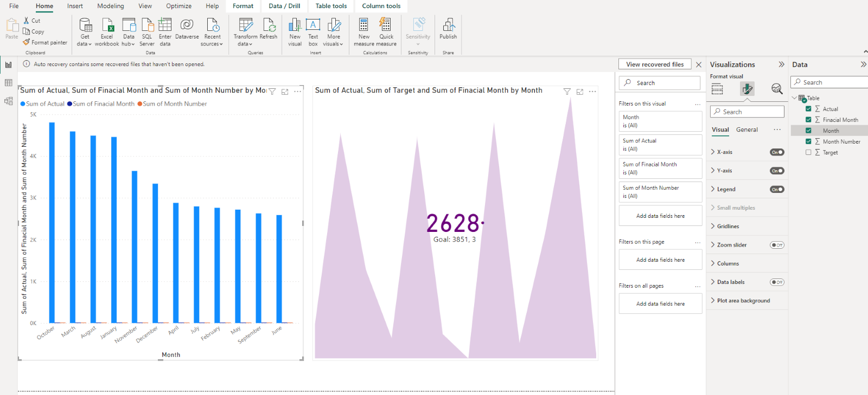This screenshot has width=868, height=395.
Task: Click the View recovered files button
Action: coord(655,64)
